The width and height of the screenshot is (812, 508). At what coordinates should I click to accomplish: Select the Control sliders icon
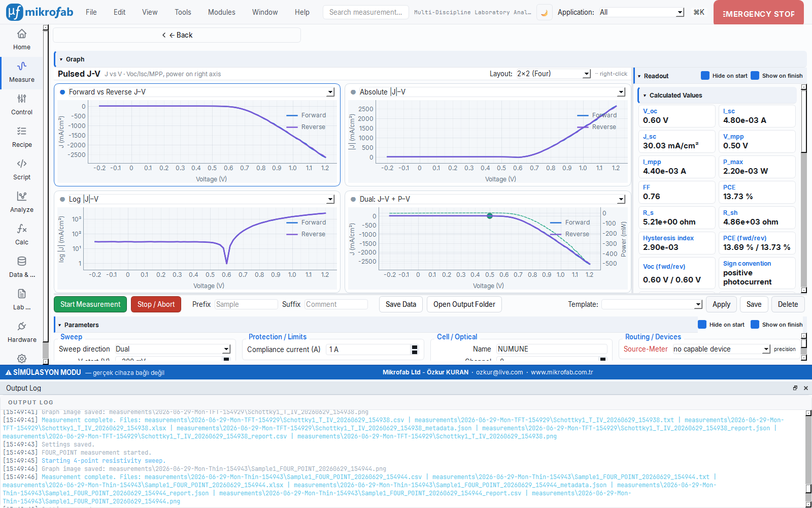pos(22,99)
